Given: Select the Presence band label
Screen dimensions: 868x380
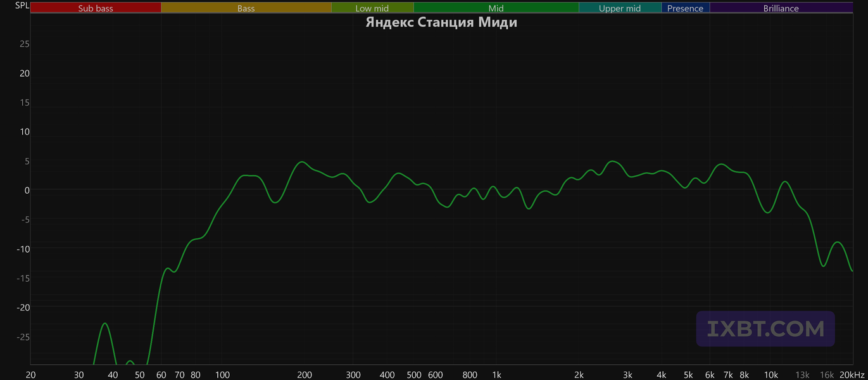Looking at the screenshot, I should click(685, 8).
